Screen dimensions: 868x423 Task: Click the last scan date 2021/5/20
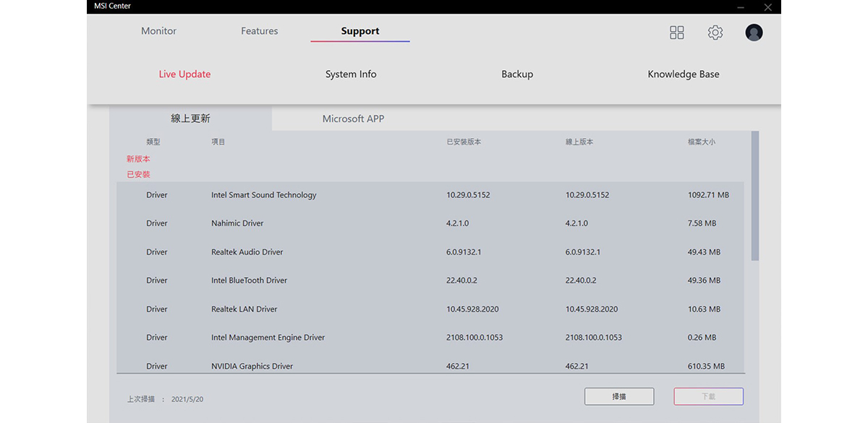pyautogui.click(x=187, y=399)
